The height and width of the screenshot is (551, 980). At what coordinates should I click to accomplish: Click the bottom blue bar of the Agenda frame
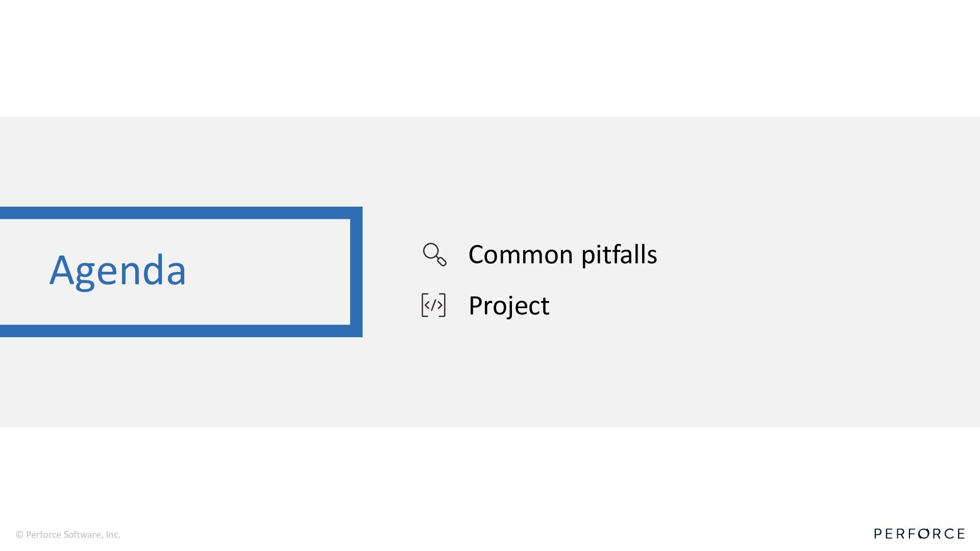point(181,331)
